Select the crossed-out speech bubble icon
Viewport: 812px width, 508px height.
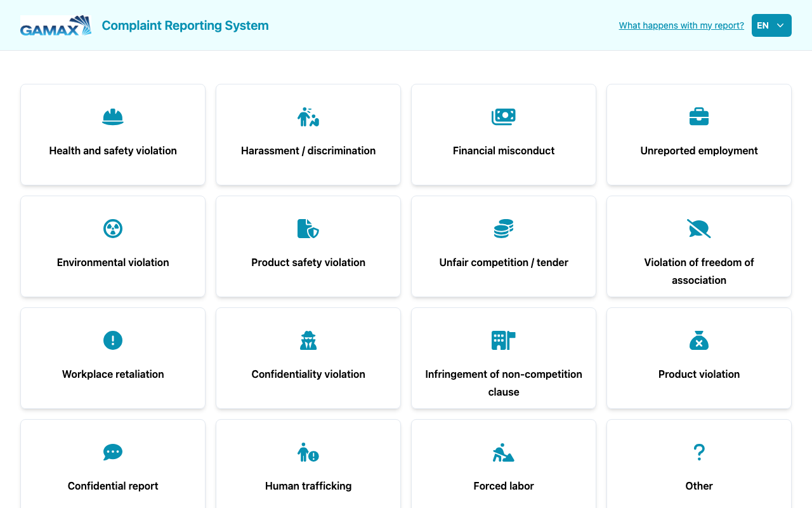click(699, 229)
